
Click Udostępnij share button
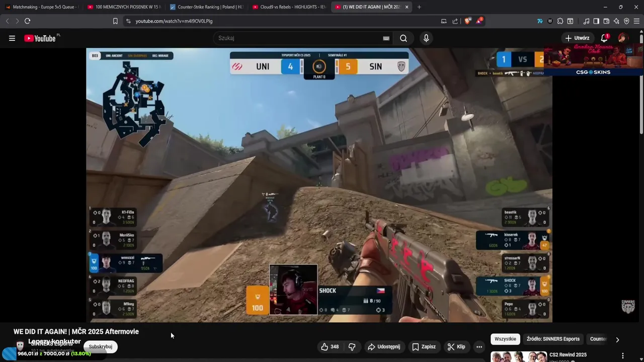click(384, 347)
